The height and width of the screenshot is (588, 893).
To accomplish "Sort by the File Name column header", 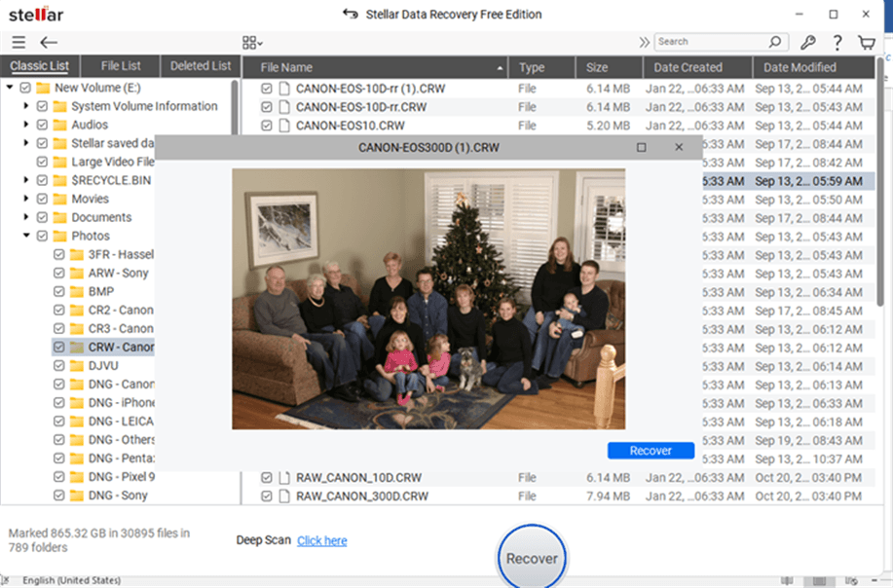I will (375, 67).
